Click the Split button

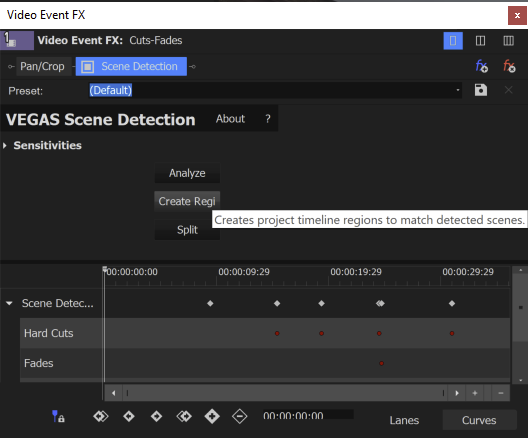(x=187, y=230)
